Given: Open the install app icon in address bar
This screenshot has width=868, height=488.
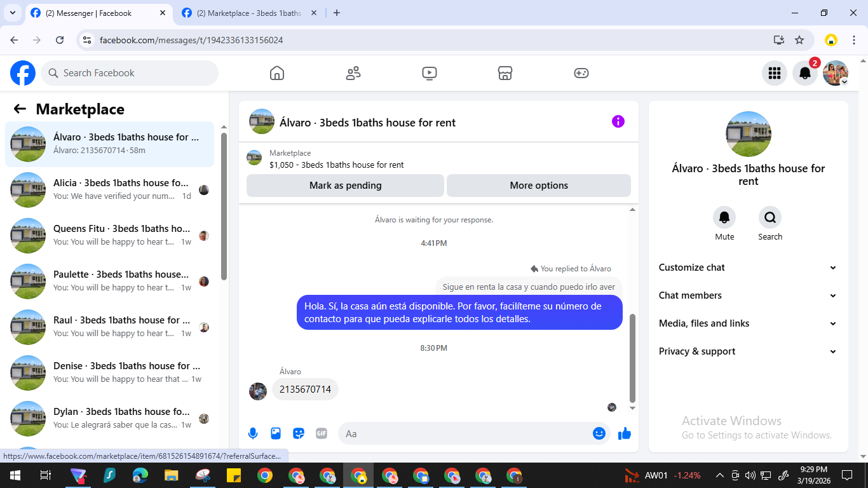Looking at the screenshot, I should (779, 40).
